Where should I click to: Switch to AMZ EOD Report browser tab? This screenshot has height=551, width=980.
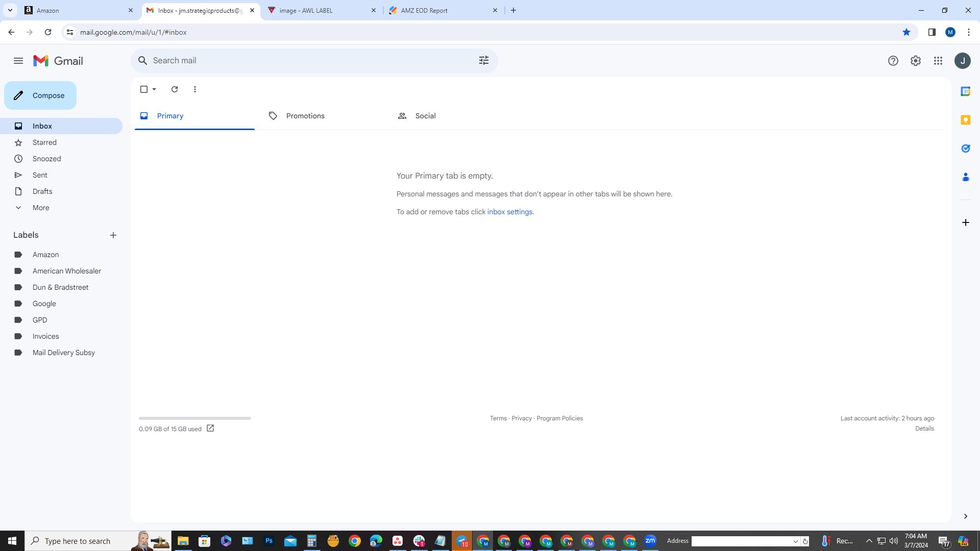444,10
